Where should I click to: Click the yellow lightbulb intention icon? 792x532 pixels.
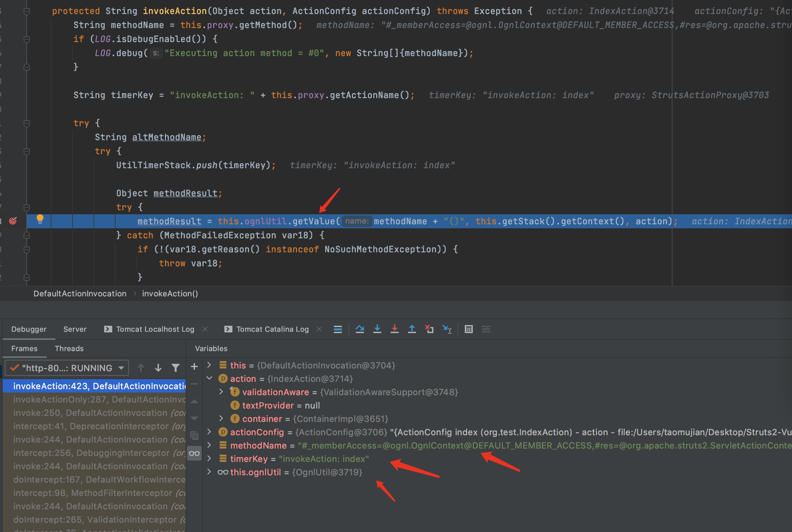[40, 219]
